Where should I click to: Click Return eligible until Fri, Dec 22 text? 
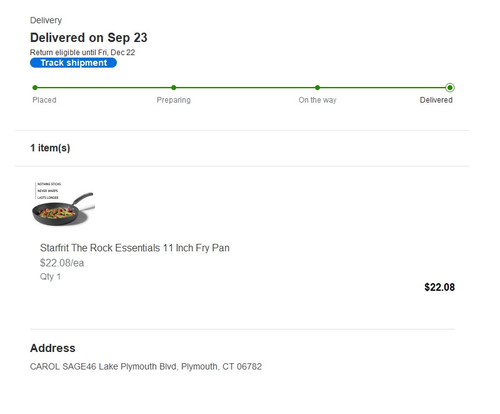pyautogui.click(x=82, y=52)
